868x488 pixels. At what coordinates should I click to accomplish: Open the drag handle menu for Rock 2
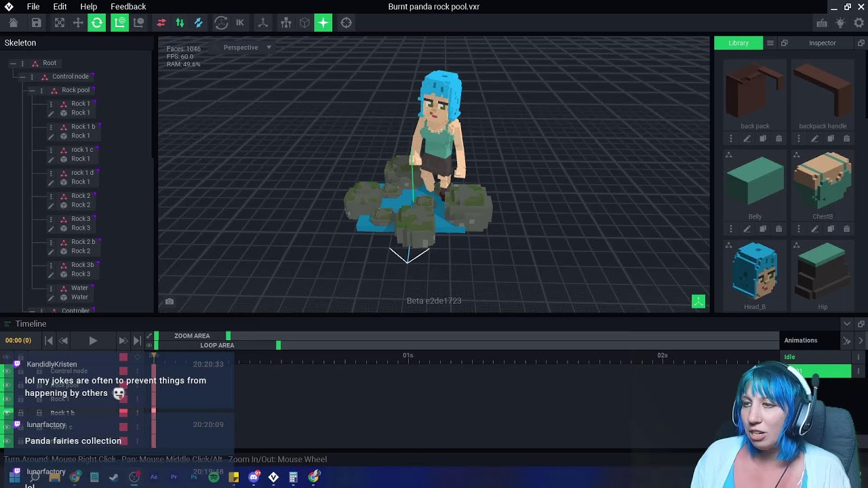(x=51, y=196)
